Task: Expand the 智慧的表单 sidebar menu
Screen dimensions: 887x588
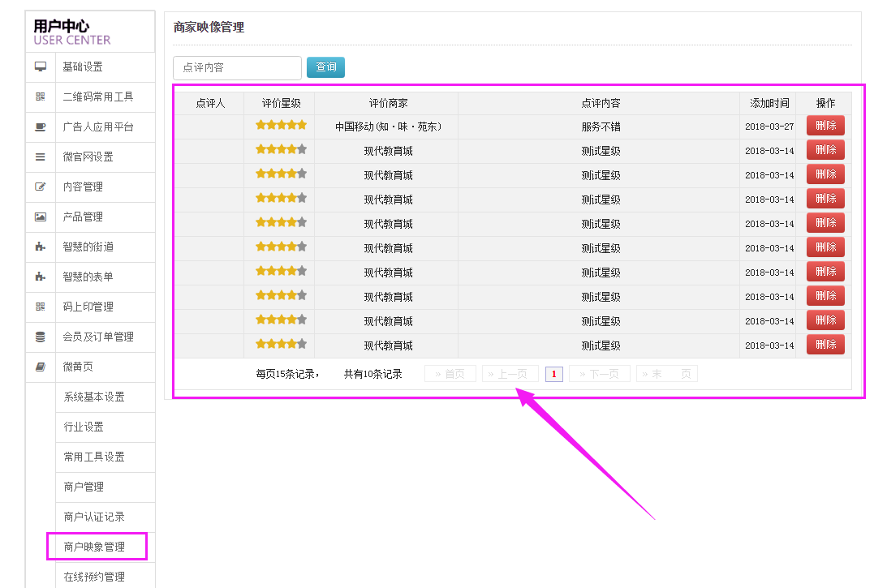Action: click(88, 277)
